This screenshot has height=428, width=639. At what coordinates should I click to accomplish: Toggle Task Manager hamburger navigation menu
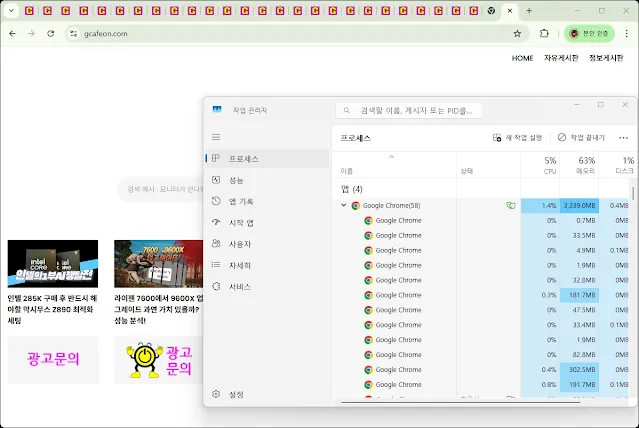tap(216, 137)
